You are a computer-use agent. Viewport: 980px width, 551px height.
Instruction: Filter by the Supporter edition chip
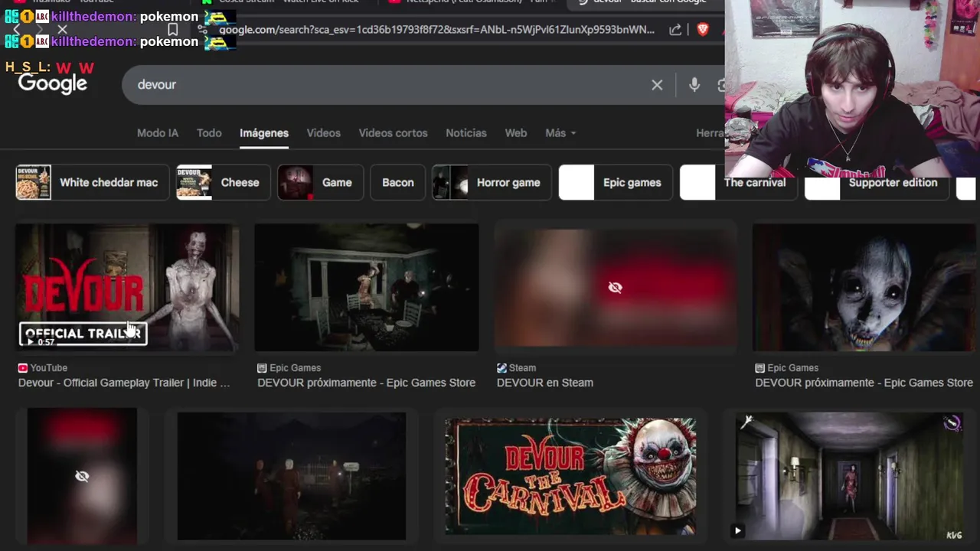[x=877, y=183]
